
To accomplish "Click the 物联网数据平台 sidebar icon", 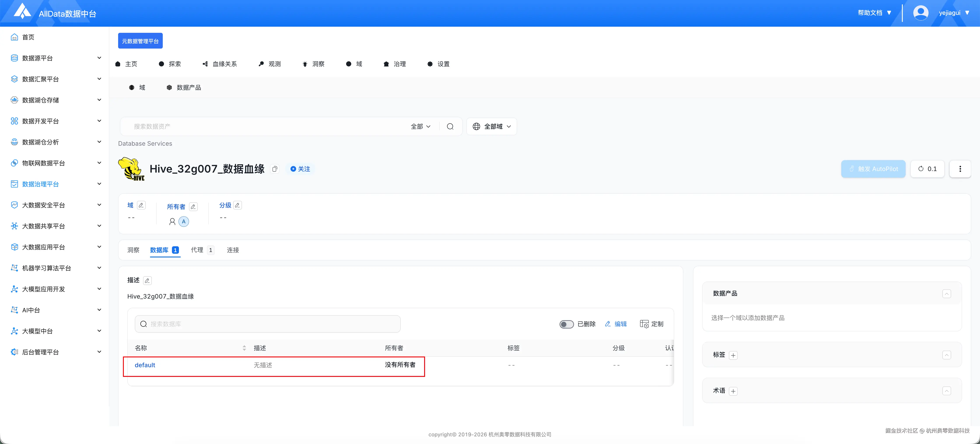I will tap(14, 163).
